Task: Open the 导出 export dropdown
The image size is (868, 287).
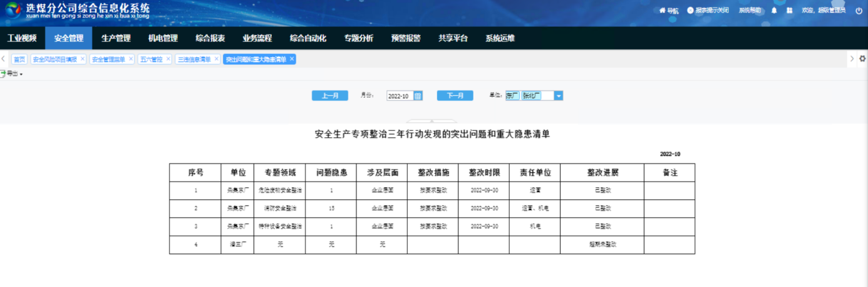Action: click(12, 74)
